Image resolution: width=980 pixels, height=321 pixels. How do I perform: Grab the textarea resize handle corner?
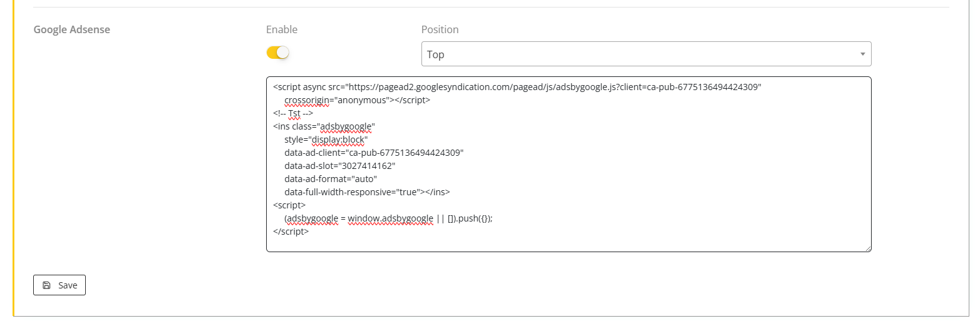pyautogui.click(x=868, y=248)
